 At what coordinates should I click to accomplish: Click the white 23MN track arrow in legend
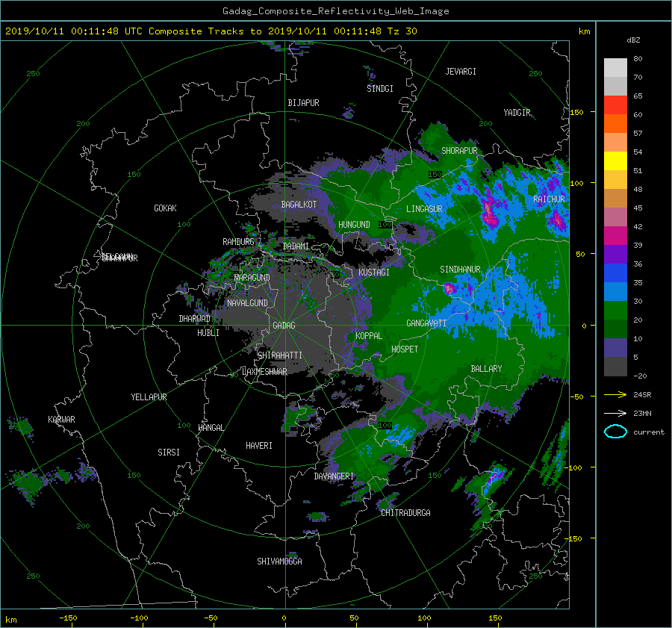[x=615, y=413]
